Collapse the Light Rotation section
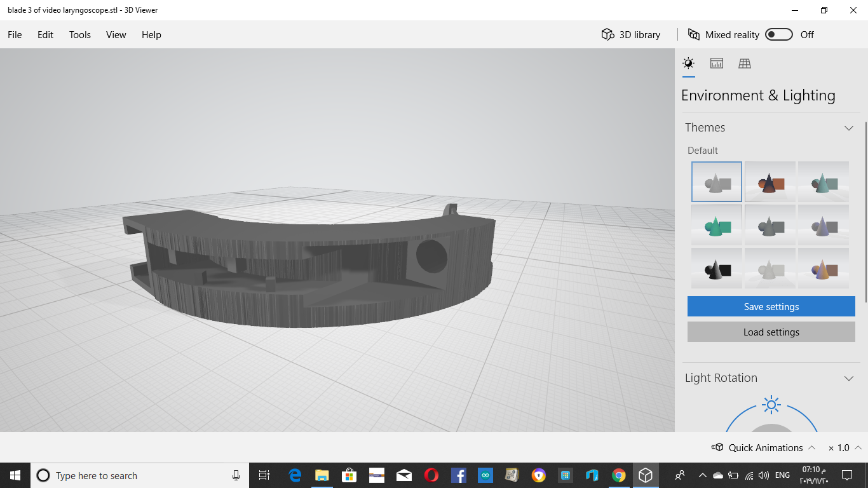The height and width of the screenshot is (488, 868). click(x=849, y=378)
